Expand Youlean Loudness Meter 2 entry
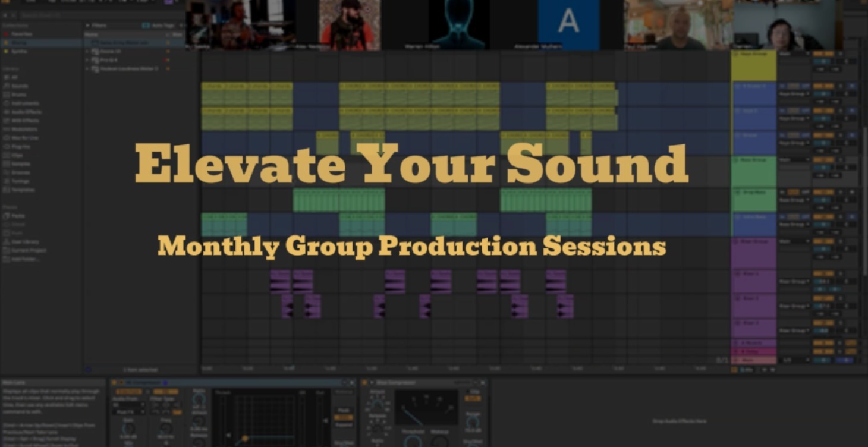 pos(87,69)
